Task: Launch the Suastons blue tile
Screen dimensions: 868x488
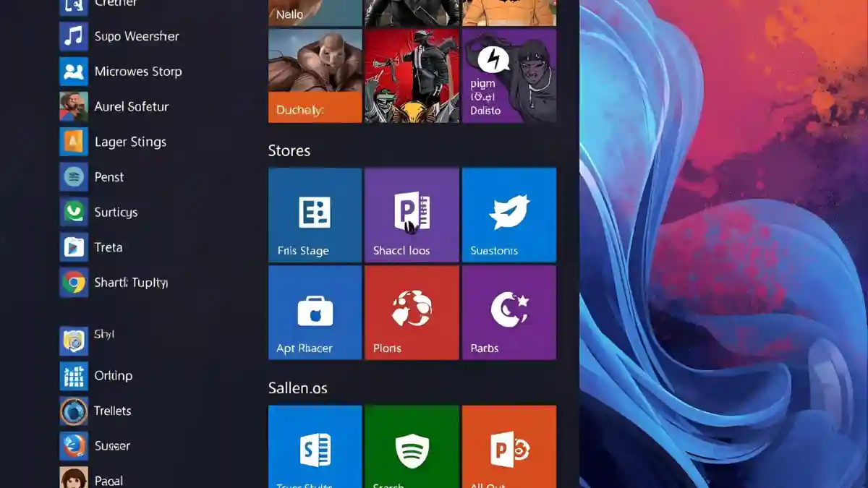Action: coord(509,215)
